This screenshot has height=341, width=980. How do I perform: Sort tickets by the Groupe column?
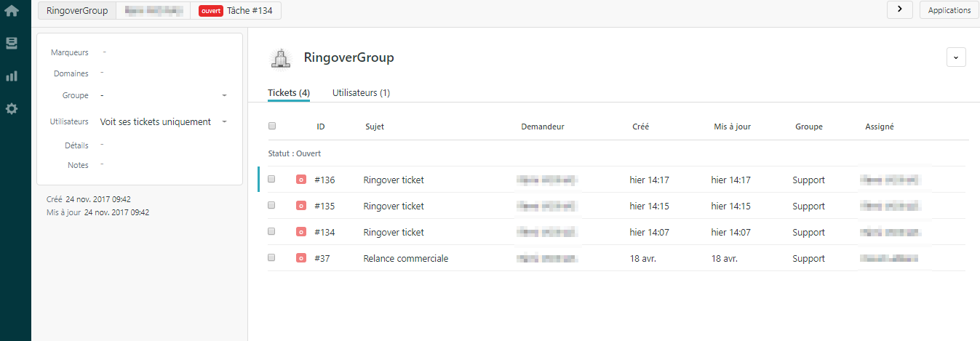click(x=809, y=127)
